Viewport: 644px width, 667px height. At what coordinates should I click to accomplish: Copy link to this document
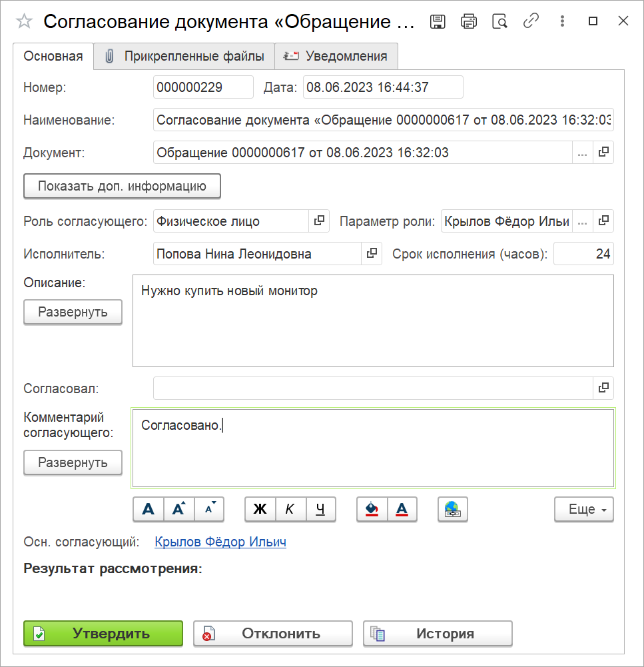coord(531,21)
